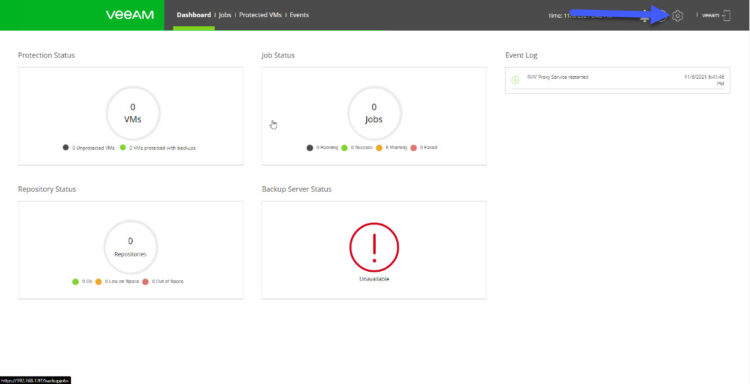Click the event log info icon

pos(515,80)
